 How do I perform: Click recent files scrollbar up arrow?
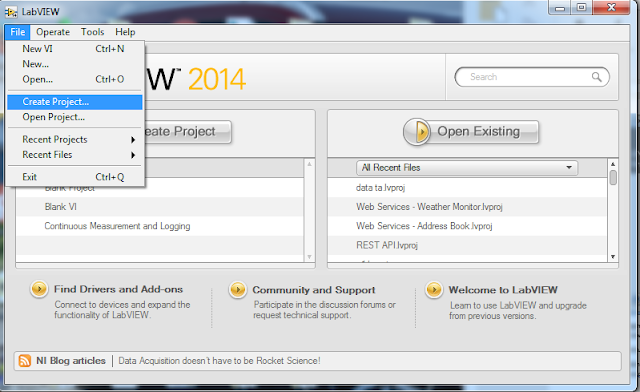(613, 164)
